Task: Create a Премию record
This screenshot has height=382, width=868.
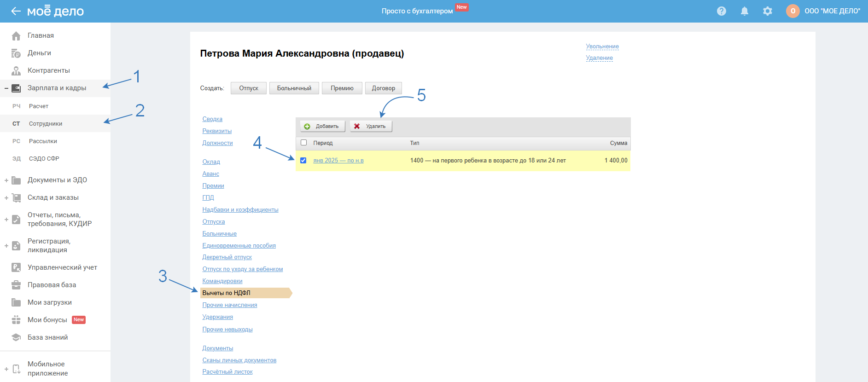Action: 342,88
